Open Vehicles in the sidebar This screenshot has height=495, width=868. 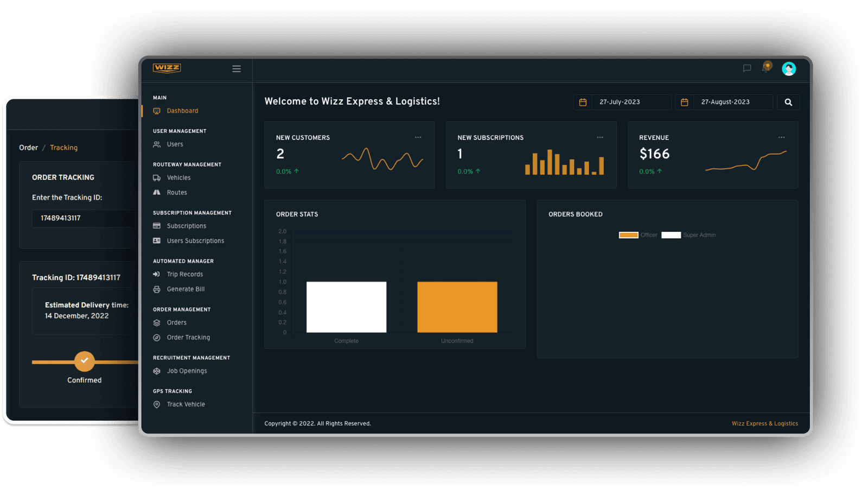click(x=178, y=178)
